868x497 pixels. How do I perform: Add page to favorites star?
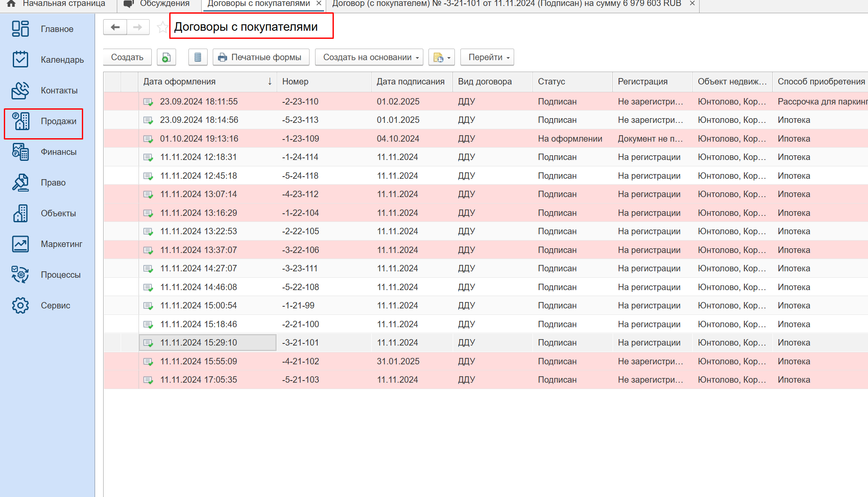(x=162, y=27)
